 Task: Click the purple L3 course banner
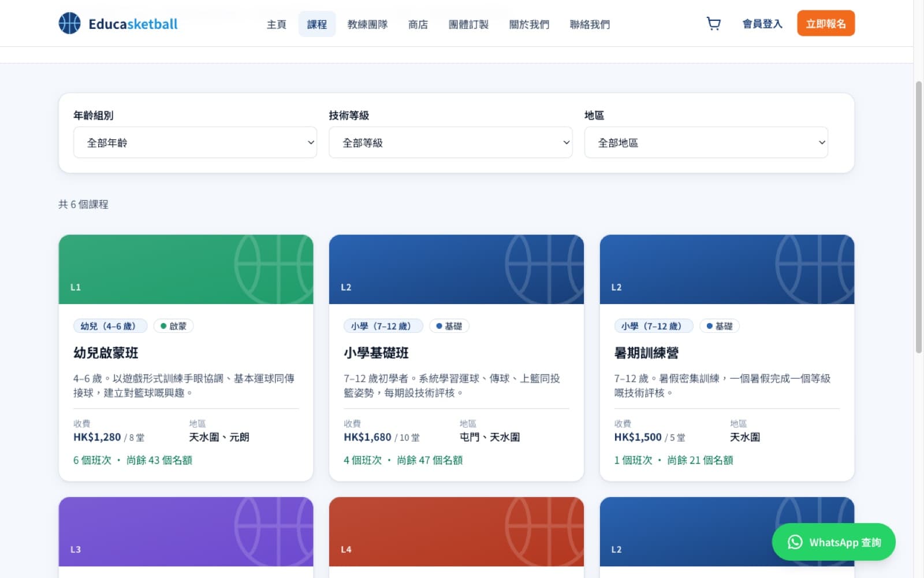pos(186,532)
